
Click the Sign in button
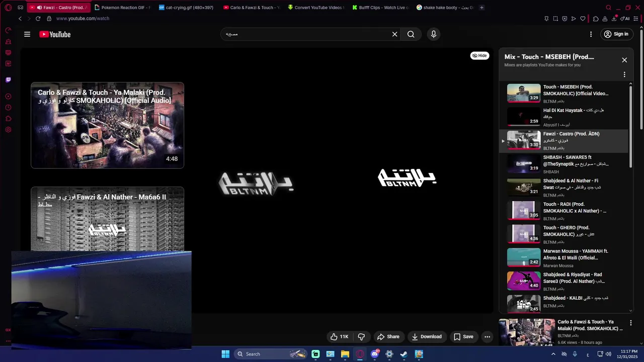point(617,34)
